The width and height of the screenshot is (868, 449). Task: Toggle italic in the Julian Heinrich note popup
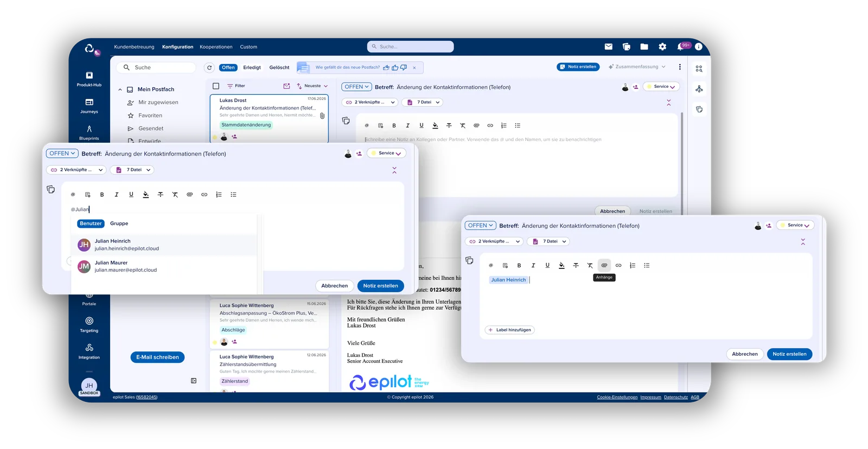533,265
